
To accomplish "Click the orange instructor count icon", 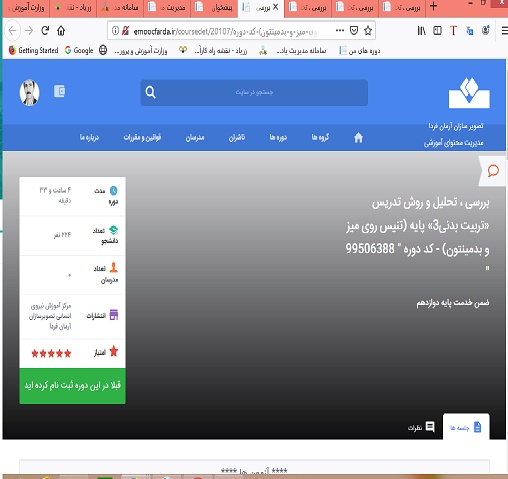I will pyautogui.click(x=114, y=268).
